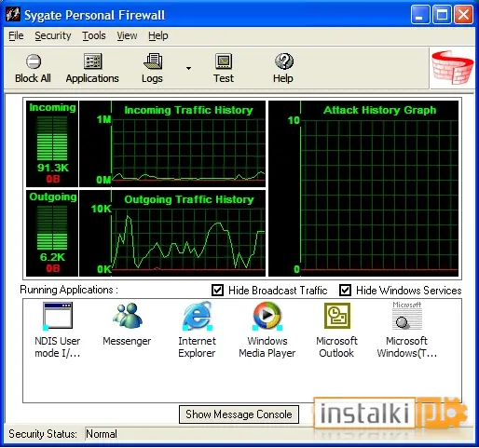Open the File menu
Screen dimensions: 479x448
(16, 35)
